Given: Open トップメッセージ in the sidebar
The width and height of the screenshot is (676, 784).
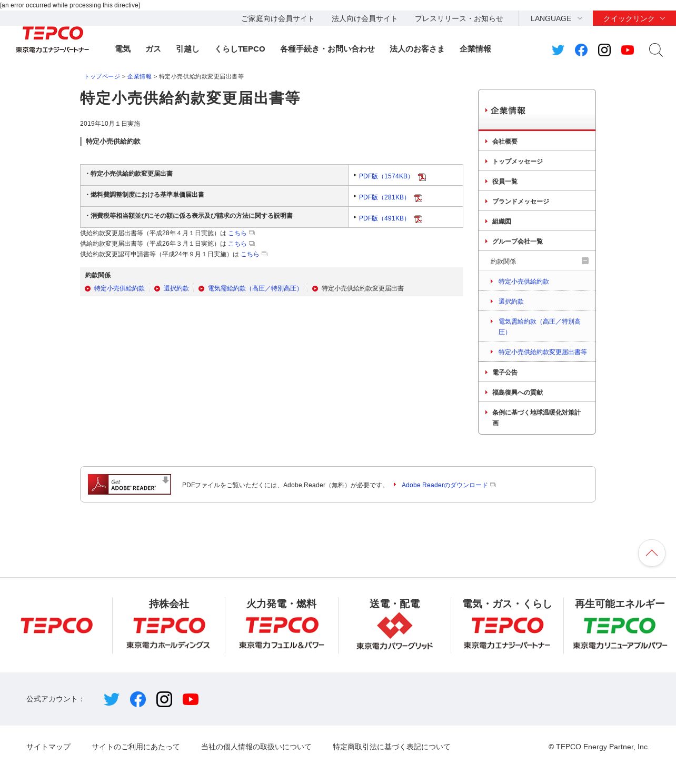Looking at the screenshot, I should tap(537, 162).
